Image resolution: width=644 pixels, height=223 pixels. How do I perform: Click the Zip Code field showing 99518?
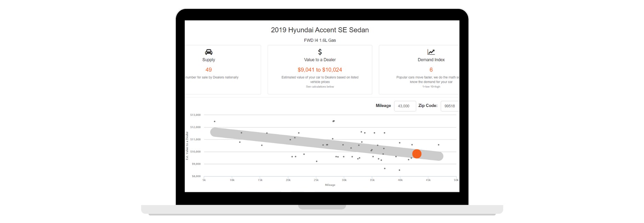click(449, 106)
